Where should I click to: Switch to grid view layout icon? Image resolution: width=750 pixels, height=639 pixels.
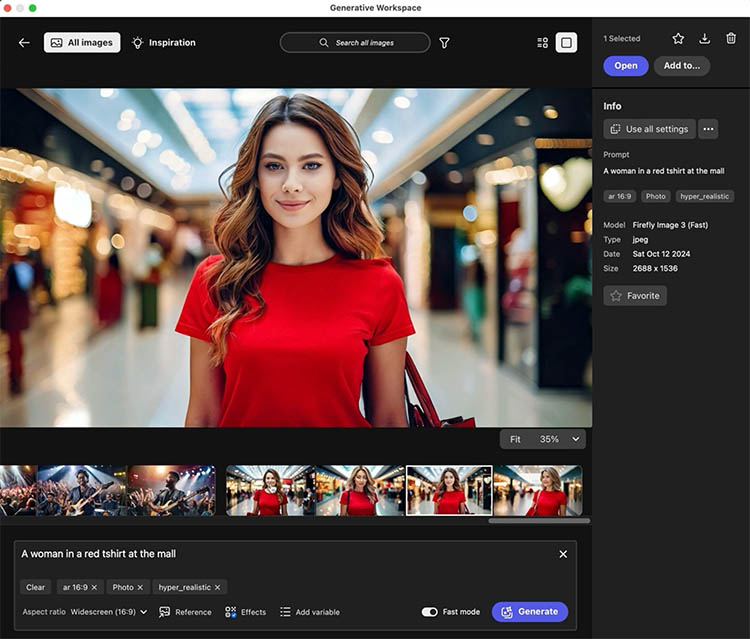point(542,43)
